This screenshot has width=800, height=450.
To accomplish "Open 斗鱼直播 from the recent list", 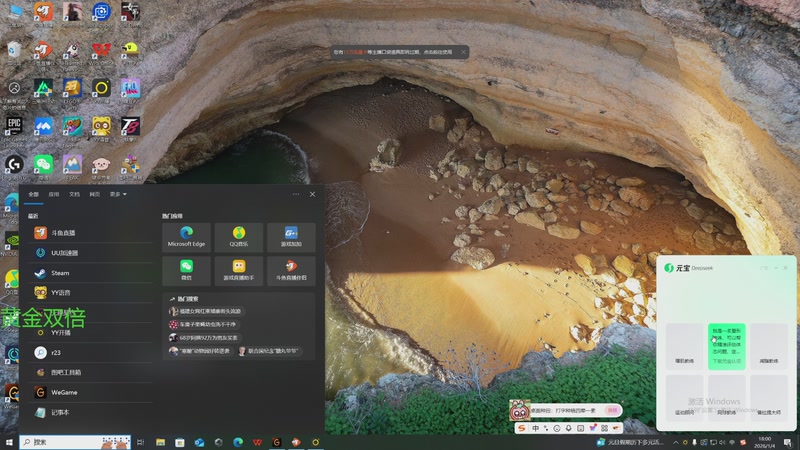I will point(91,233).
